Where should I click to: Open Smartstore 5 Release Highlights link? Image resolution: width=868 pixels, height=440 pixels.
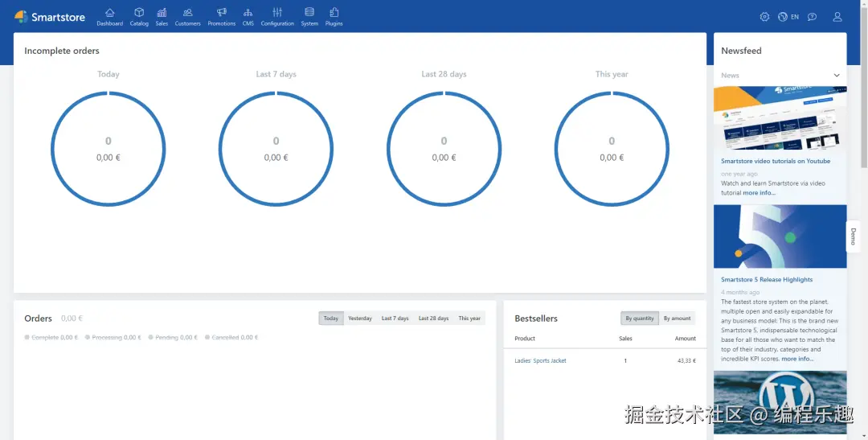pos(767,279)
